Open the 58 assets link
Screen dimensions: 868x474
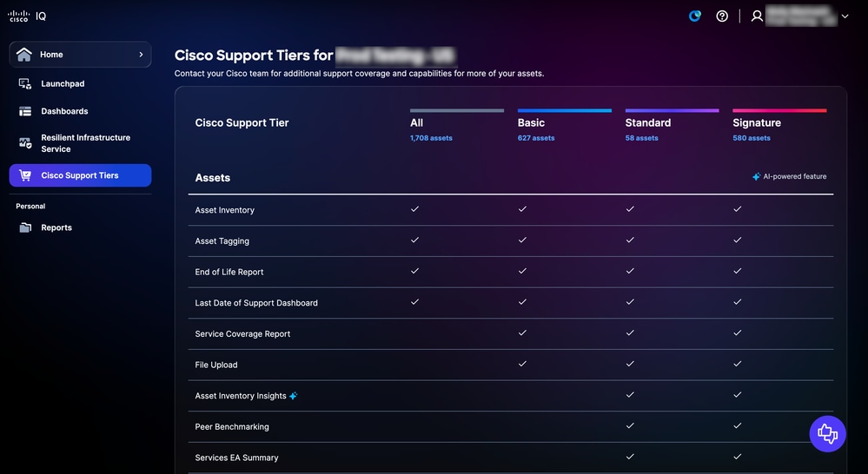tap(641, 138)
